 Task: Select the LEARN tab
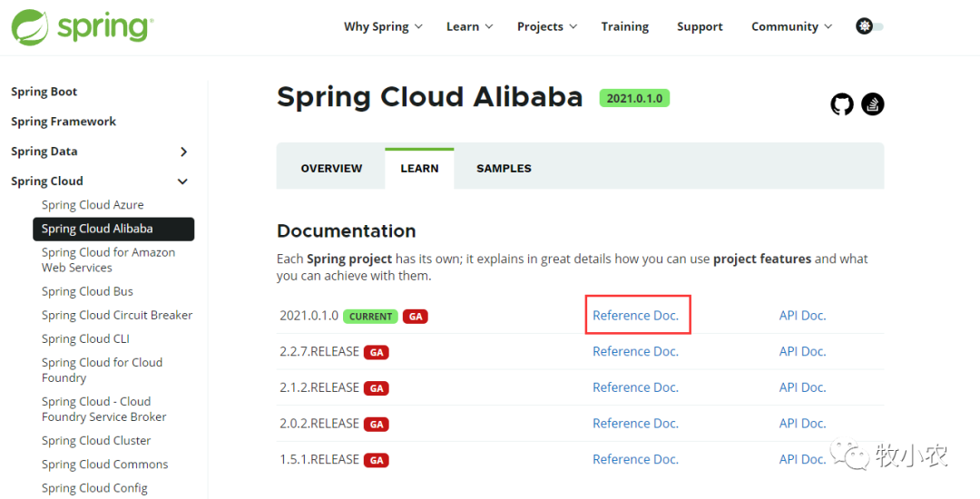419,169
